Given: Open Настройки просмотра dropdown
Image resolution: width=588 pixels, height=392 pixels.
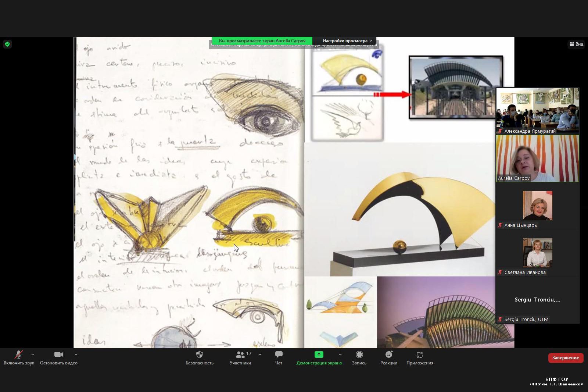Looking at the screenshot, I should tap(347, 41).
